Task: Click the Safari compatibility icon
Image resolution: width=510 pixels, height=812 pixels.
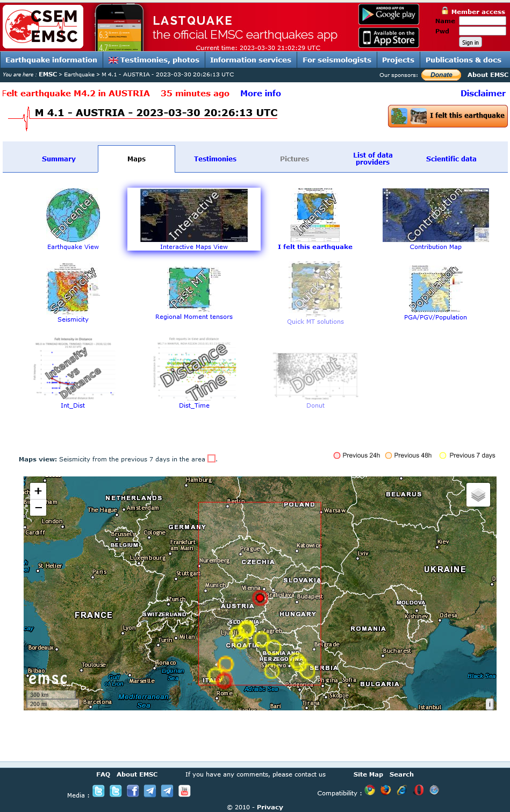Action: (x=434, y=790)
